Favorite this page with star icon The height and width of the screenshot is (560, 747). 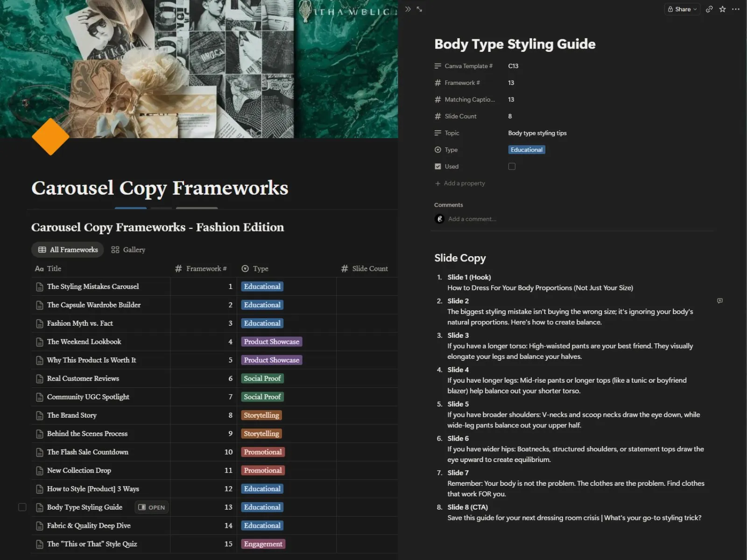click(722, 9)
